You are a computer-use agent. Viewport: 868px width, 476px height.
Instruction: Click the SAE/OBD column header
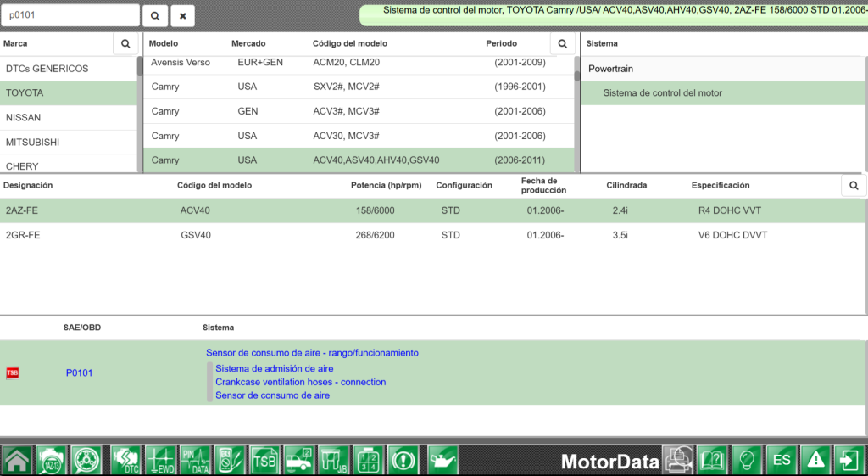coord(82,328)
